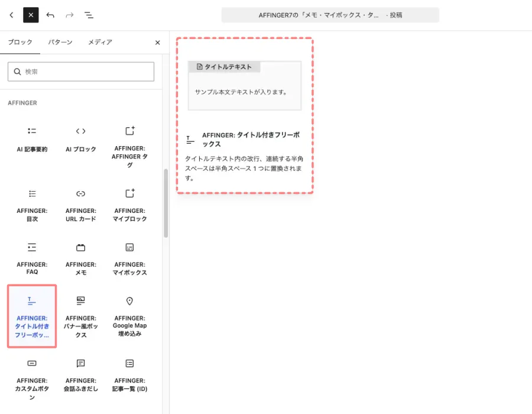Undo the last action
The image size is (532, 414).
coord(50,15)
